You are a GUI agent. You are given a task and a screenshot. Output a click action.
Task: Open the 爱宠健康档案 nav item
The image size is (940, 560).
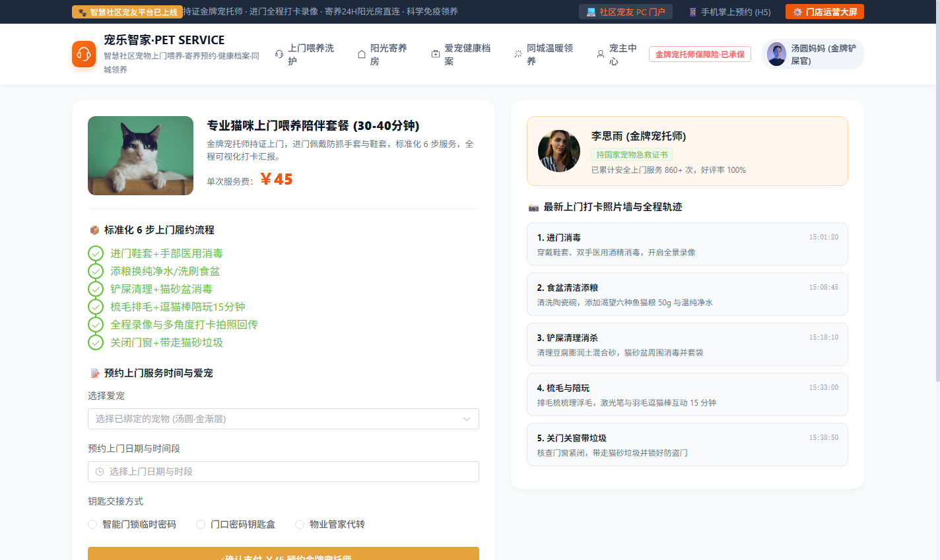point(462,54)
